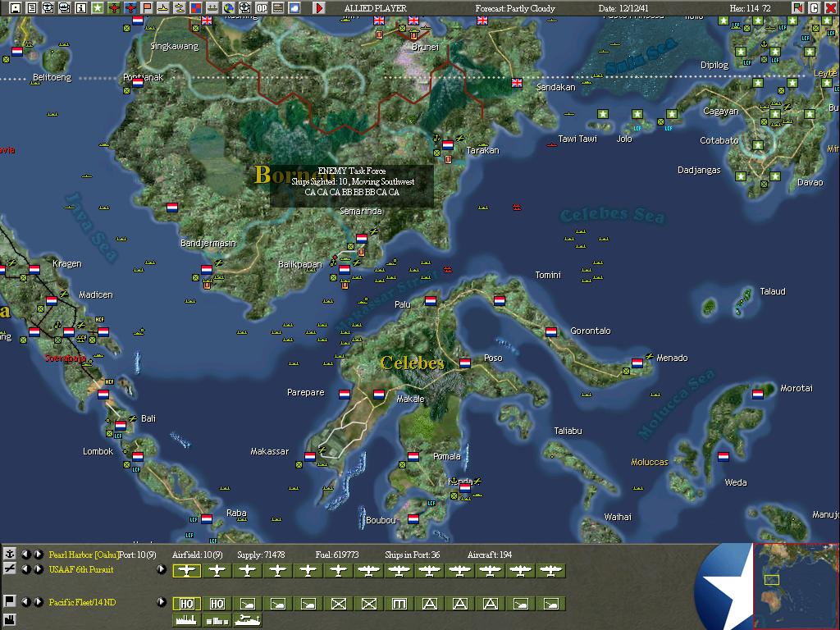840x630 pixels.
Task: Click the 'Ships in Port: 36' text
Action: point(412,555)
